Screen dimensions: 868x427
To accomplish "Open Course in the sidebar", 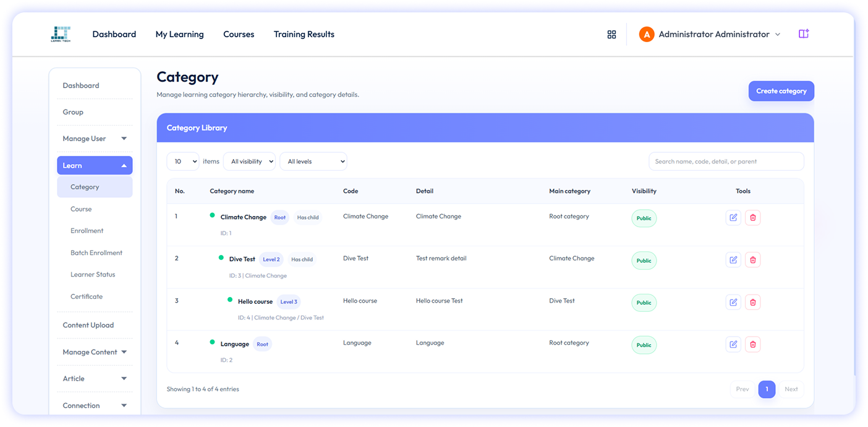I will pos(81,209).
